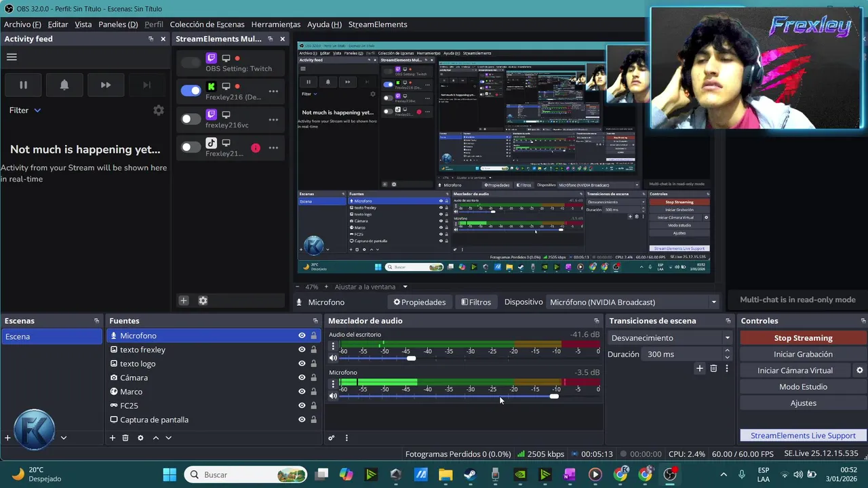Open the Editar menu
Screen dimensions: 868x488
tap(58, 24)
